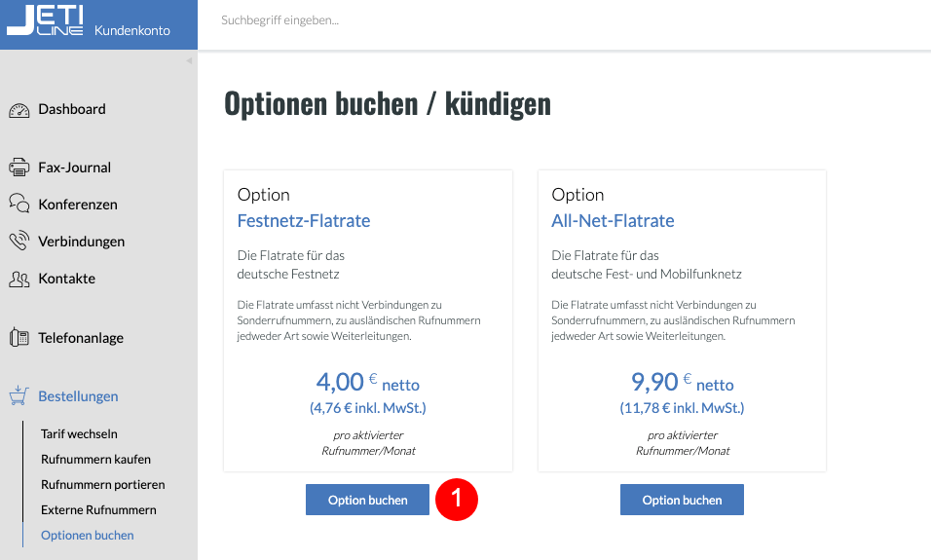Select the Externe Rufnummern submenu item
The width and height of the screenshot is (931, 560).
[98, 509]
